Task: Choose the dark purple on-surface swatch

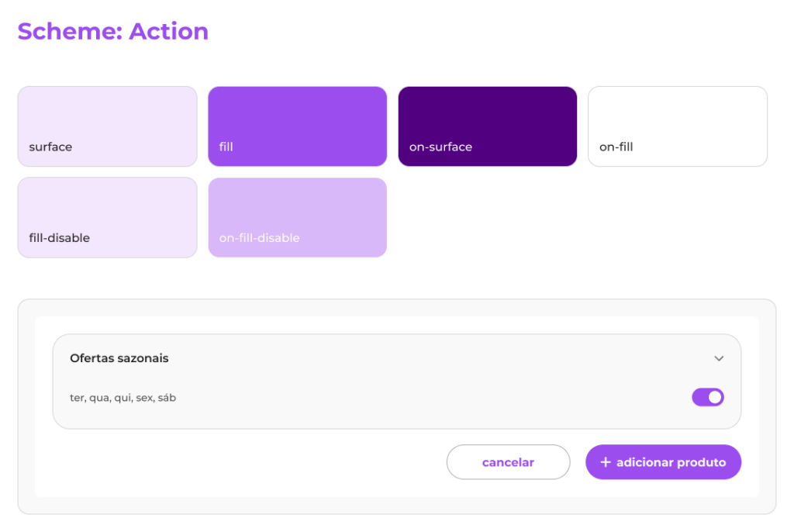Action: tap(487, 116)
